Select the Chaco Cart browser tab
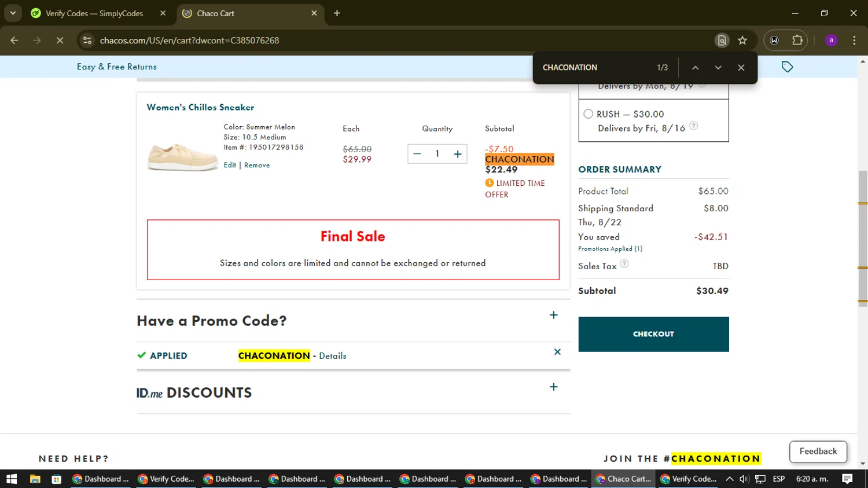This screenshot has width=868, height=488. [250, 13]
